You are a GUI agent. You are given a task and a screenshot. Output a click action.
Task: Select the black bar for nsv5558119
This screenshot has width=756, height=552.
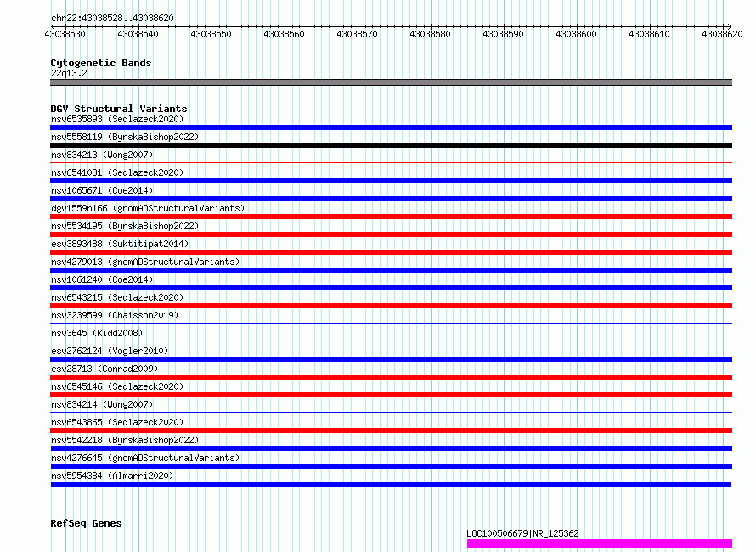click(391, 145)
